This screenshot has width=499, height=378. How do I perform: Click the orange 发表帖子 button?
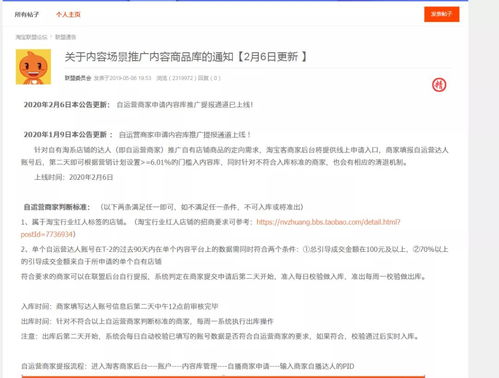tap(442, 14)
